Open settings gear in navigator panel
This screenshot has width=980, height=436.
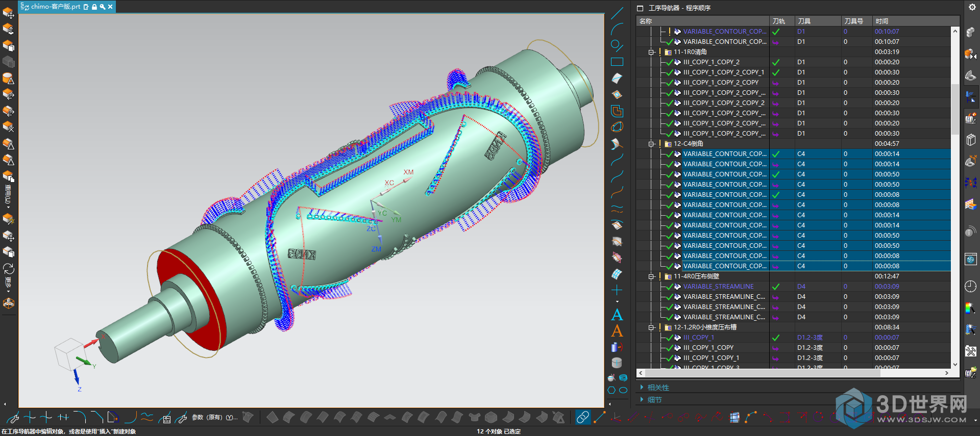pos(972,7)
